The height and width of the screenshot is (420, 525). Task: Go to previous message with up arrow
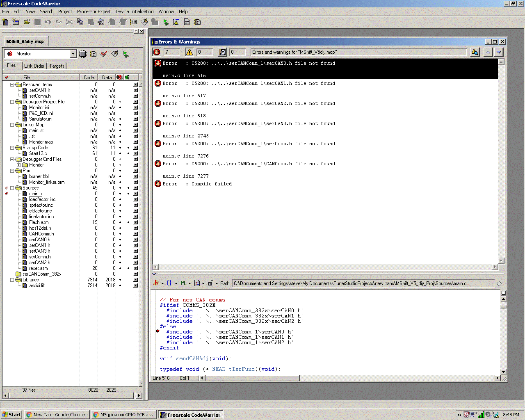pyautogui.click(x=488, y=52)
